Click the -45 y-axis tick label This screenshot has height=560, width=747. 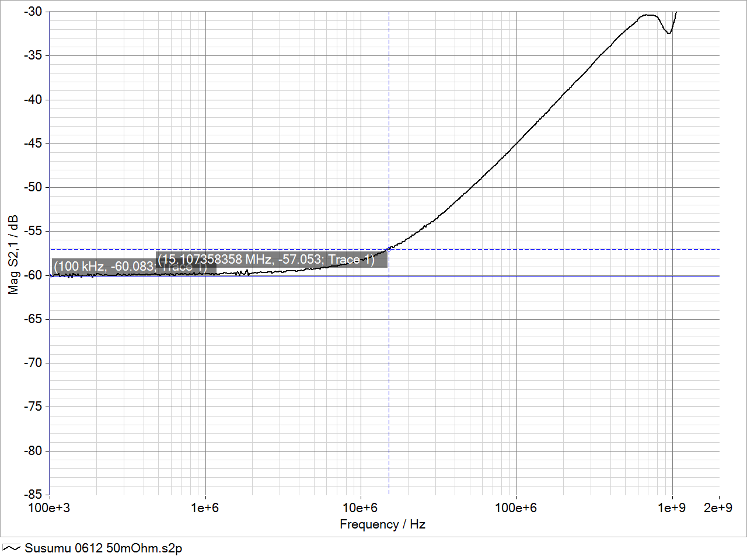pos(33,143)
